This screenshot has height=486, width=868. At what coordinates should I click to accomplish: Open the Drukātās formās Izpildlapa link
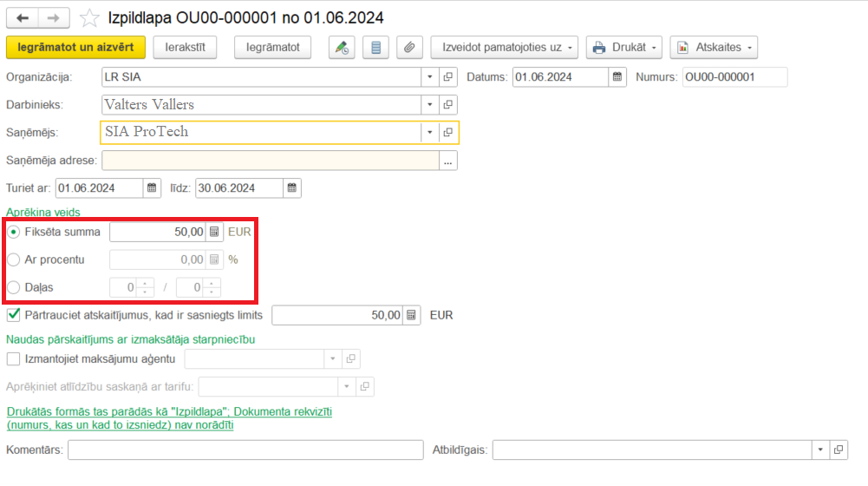click(169, 418)
